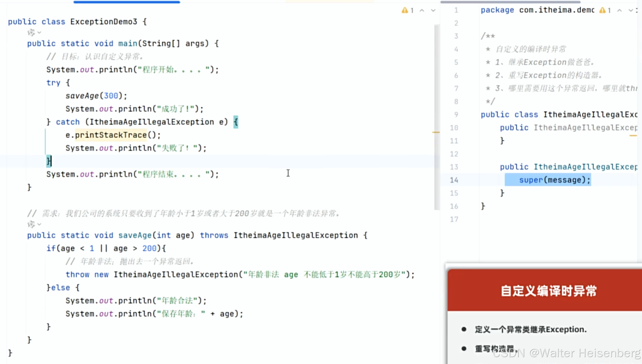Screen dimensions: 642x364
Task: Go to next highlighted error in left editor
Action: point(433,10)
